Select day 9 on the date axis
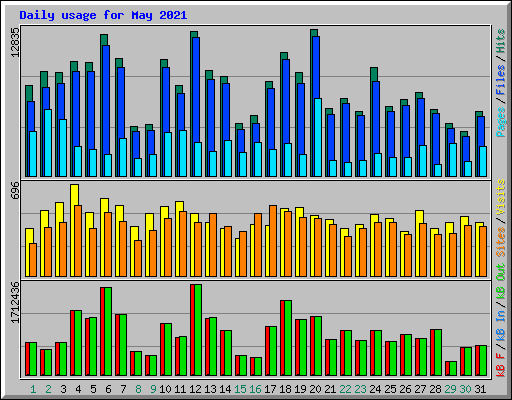Screen dimensions: 512x400 coord(153,389)
